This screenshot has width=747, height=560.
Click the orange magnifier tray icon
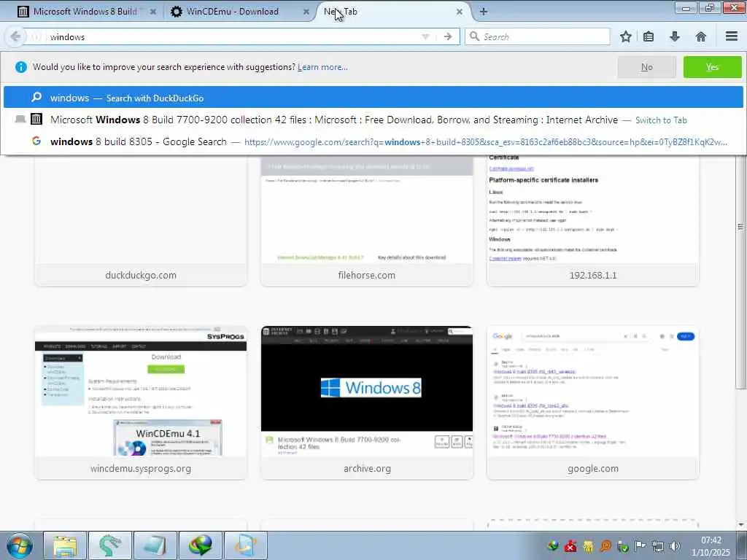605,545
